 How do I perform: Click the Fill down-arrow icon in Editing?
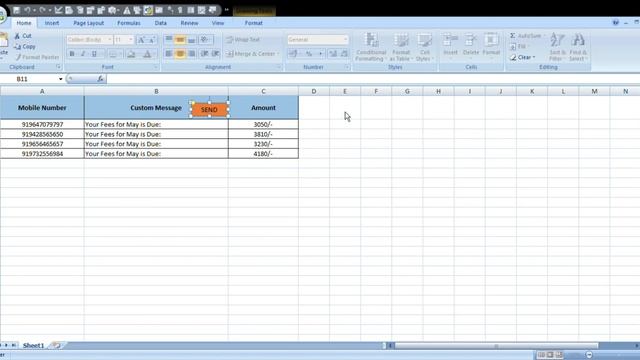[x=513, y=47]
